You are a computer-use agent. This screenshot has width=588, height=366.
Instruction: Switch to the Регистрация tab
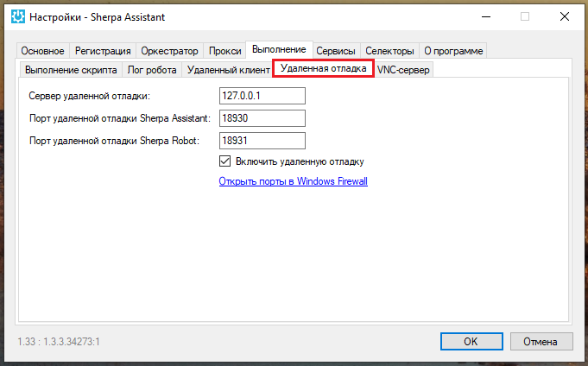click(103, 51)
